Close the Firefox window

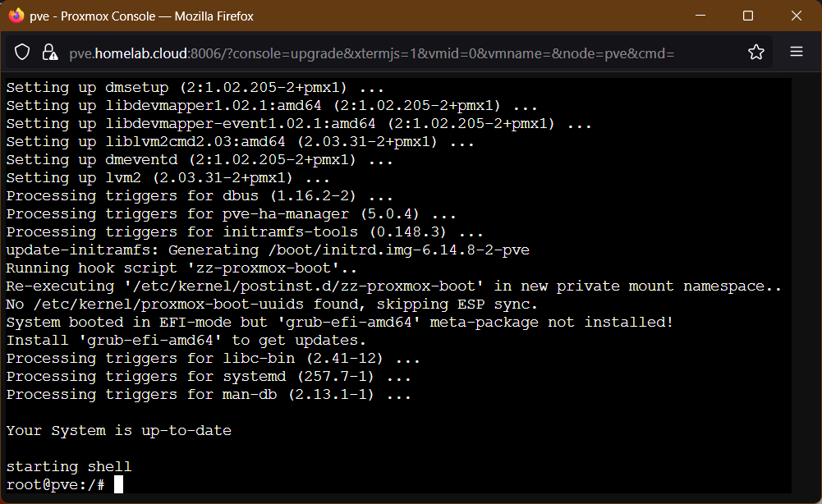(794, 16)
